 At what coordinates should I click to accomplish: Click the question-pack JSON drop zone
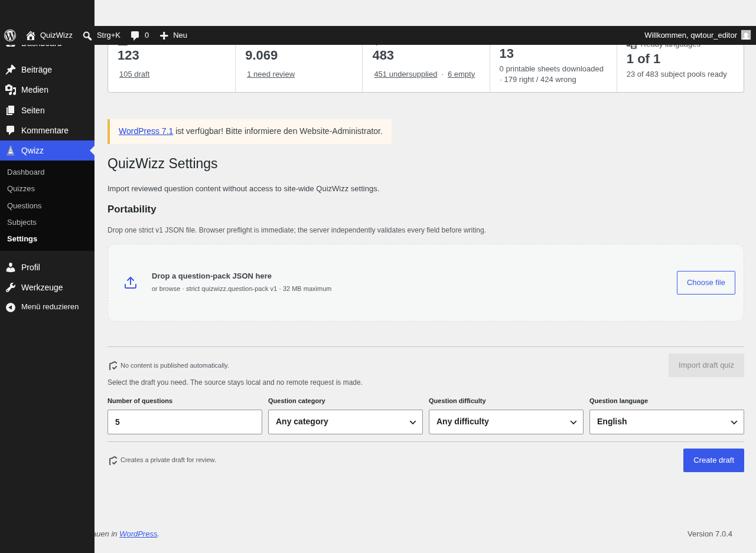coord(426,283)
